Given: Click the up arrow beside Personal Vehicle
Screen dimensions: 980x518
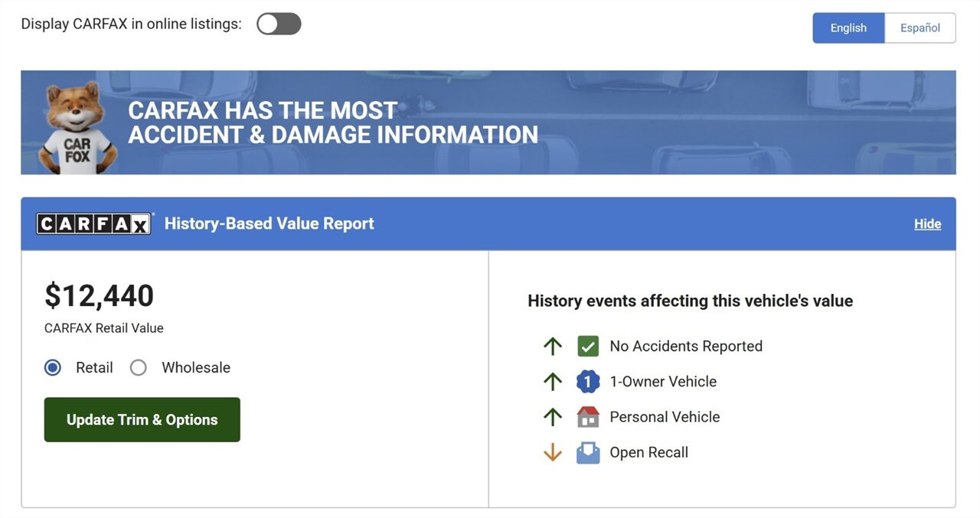Looking at the screenshot, I should click(553, 417).
